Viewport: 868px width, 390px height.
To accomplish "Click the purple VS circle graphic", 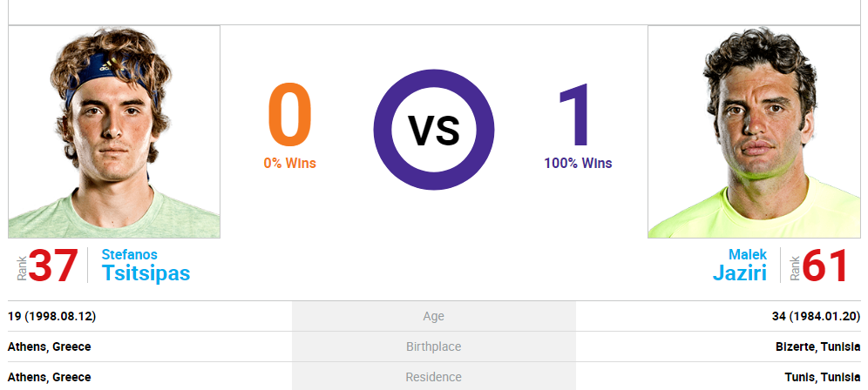I will pos(434,130).
